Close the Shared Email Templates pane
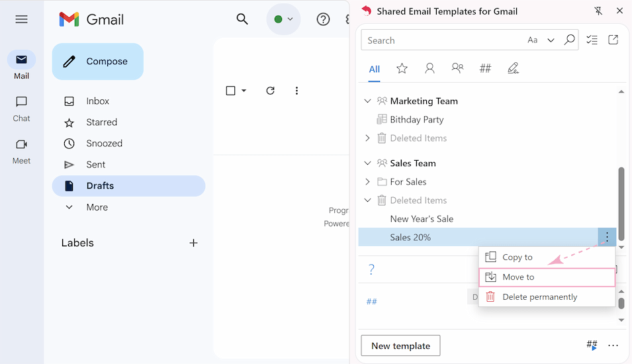This screenshot has height=364, width=632. 619,11
